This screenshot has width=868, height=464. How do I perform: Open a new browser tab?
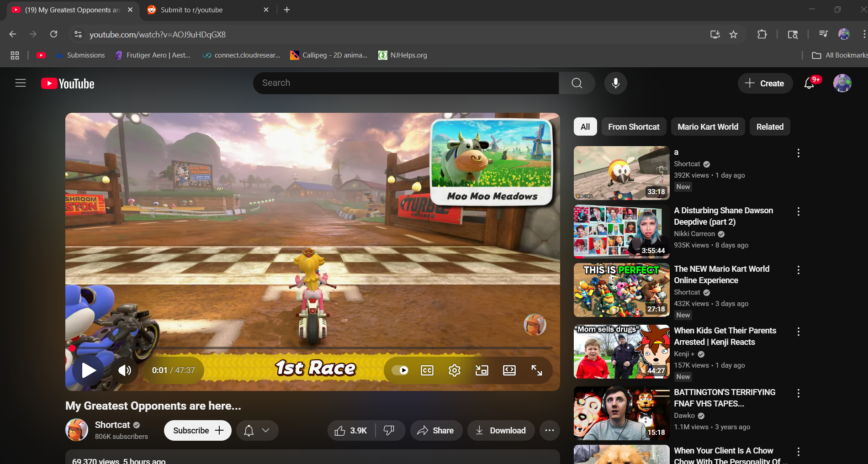pos(287,10)
